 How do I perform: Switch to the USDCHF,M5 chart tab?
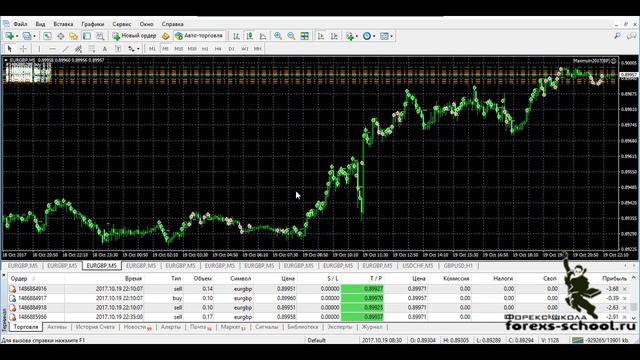click(418, 266)
